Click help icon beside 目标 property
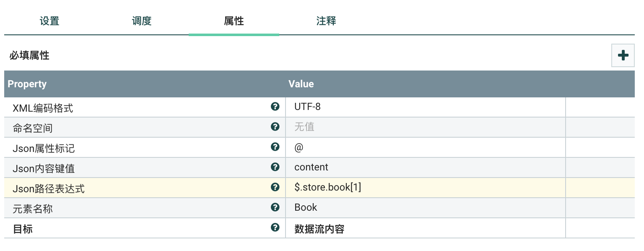The image size is (644, 251). point(275,227)
